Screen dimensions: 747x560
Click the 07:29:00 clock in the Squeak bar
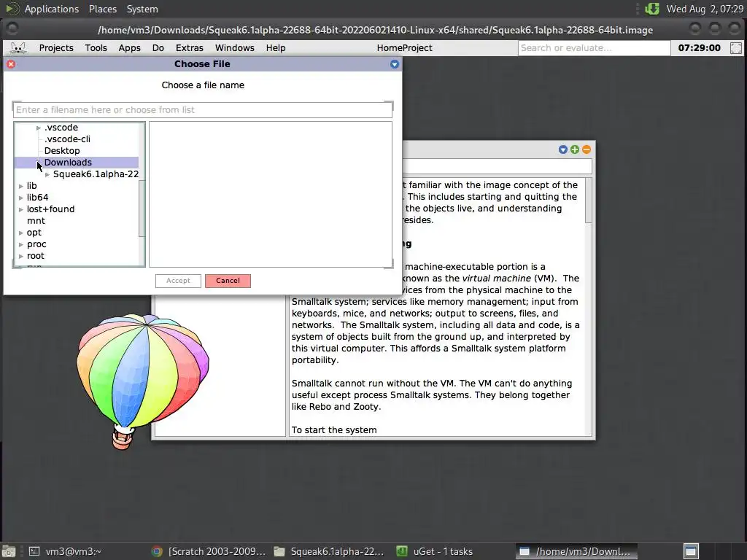tap(699, 48)
